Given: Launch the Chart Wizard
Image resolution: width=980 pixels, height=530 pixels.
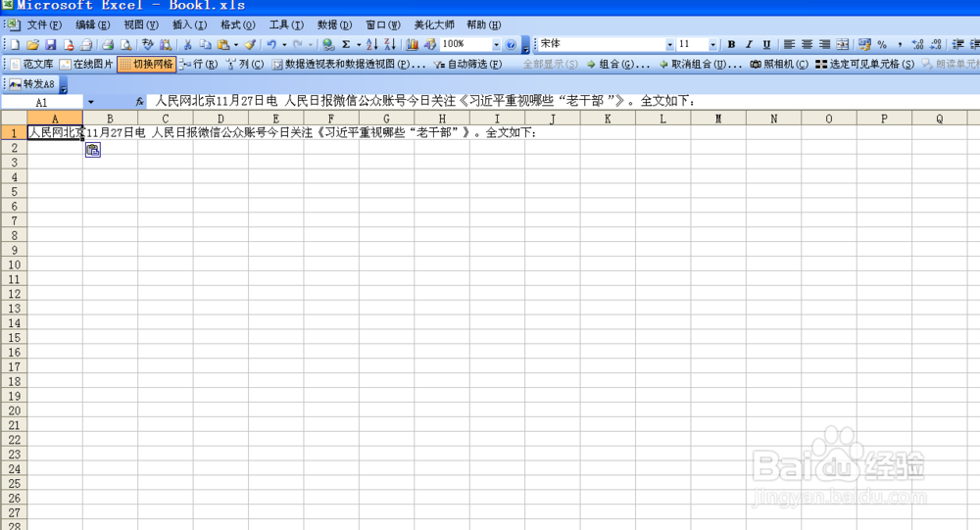Looking at the screenshot, I should [412, 44].
